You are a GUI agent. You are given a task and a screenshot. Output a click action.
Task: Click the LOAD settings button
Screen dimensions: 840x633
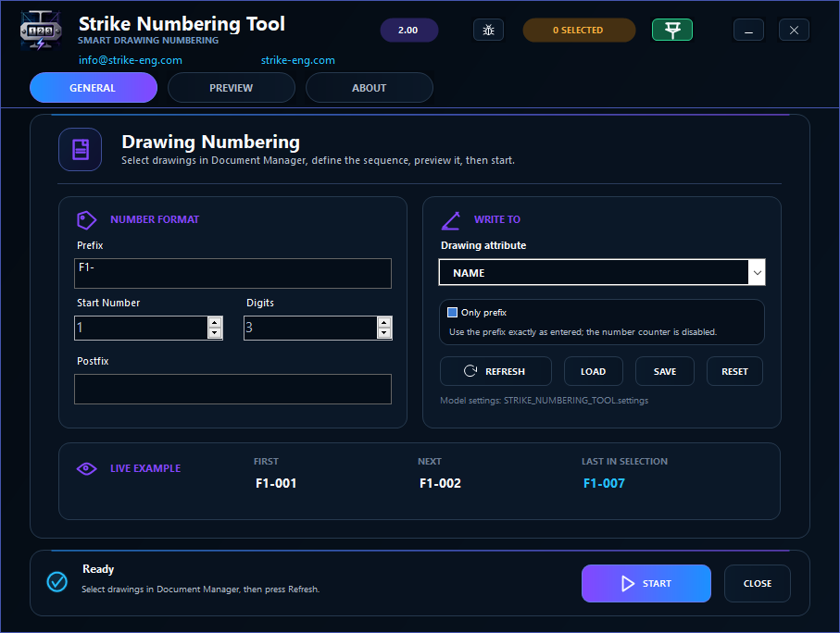point(593,371)
